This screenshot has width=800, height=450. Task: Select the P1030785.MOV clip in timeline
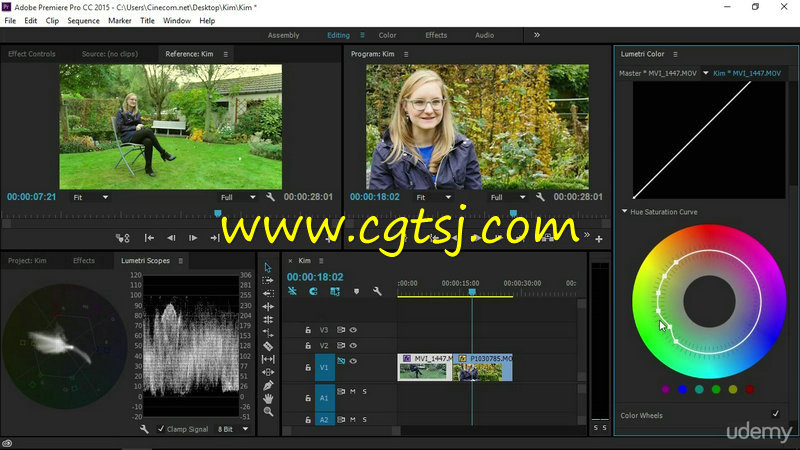(483, 367)
